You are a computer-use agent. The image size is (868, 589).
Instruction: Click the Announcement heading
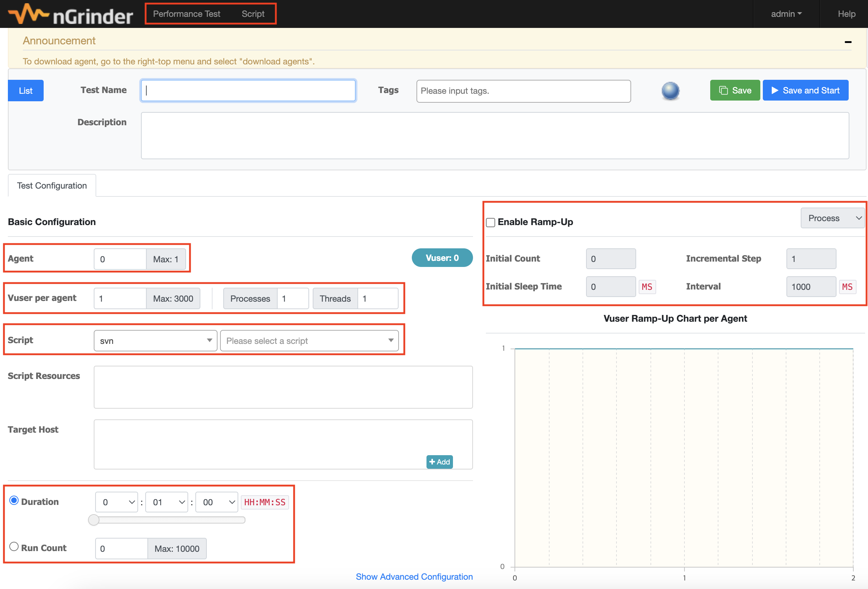[x=59, y=41]
